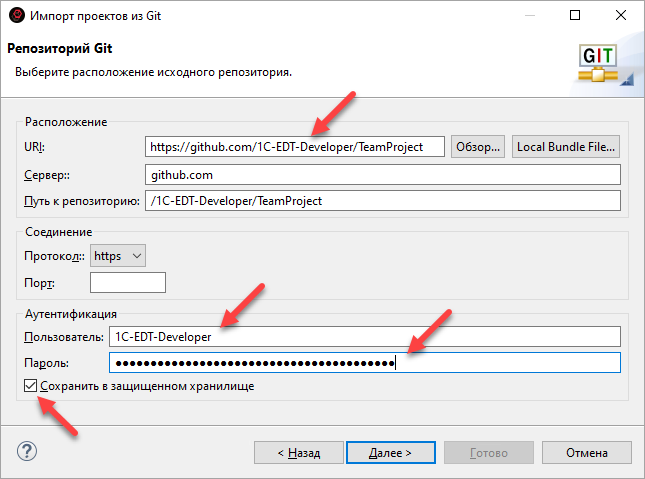
Task: Focus the Пользователь username field
Action: (x=364, y=337)
